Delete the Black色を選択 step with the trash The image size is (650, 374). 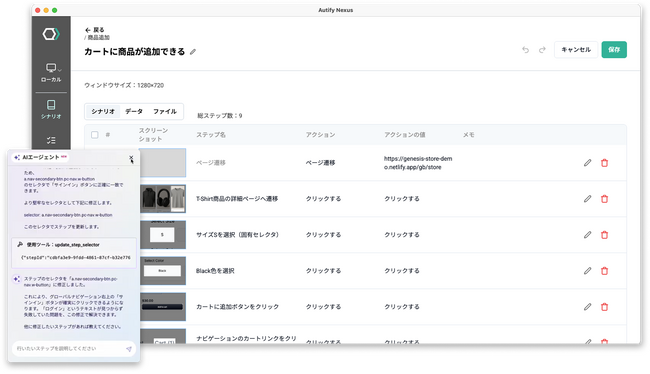(604, 271)
